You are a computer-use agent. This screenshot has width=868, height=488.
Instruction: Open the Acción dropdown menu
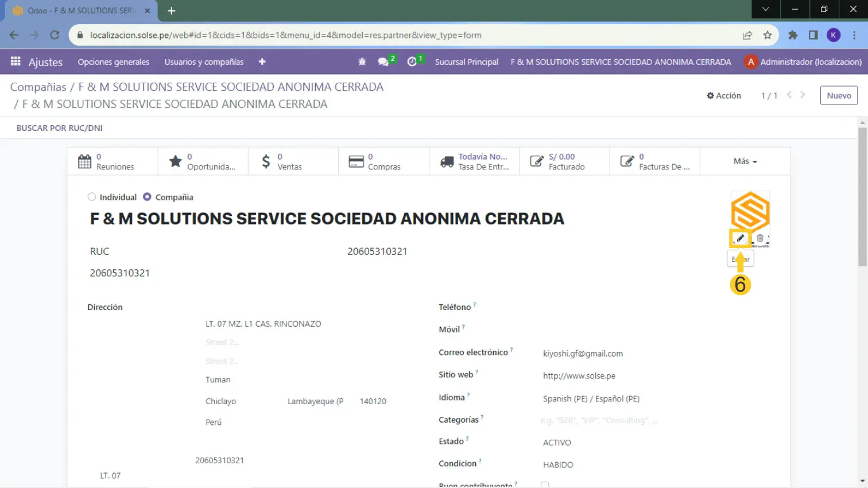pos(724,95)
